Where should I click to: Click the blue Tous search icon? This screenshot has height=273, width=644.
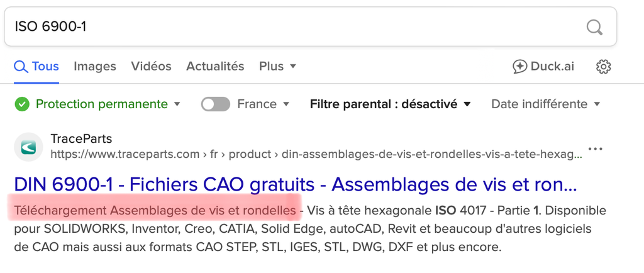pos(21,67)
